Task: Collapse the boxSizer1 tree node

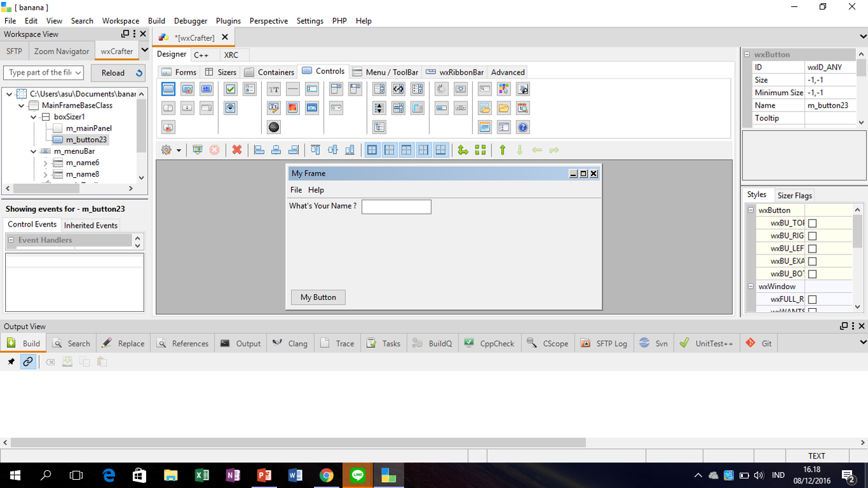Action: (33, 116)
